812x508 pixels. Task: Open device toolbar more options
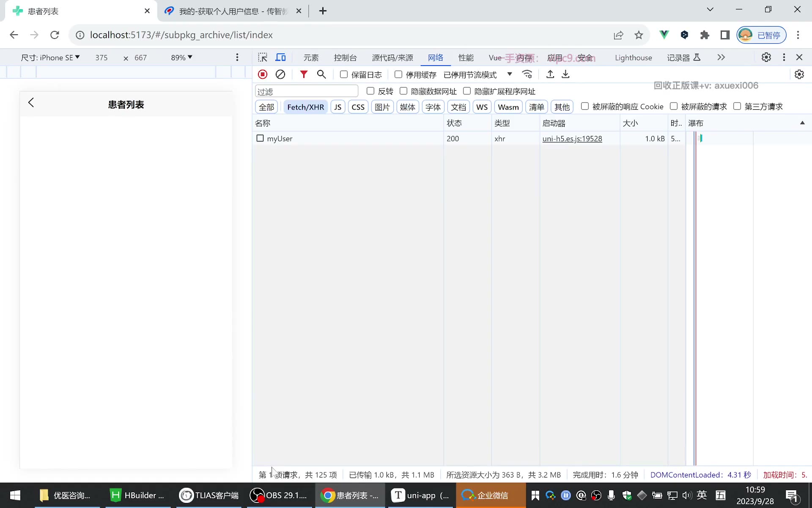tap(237, 57)
